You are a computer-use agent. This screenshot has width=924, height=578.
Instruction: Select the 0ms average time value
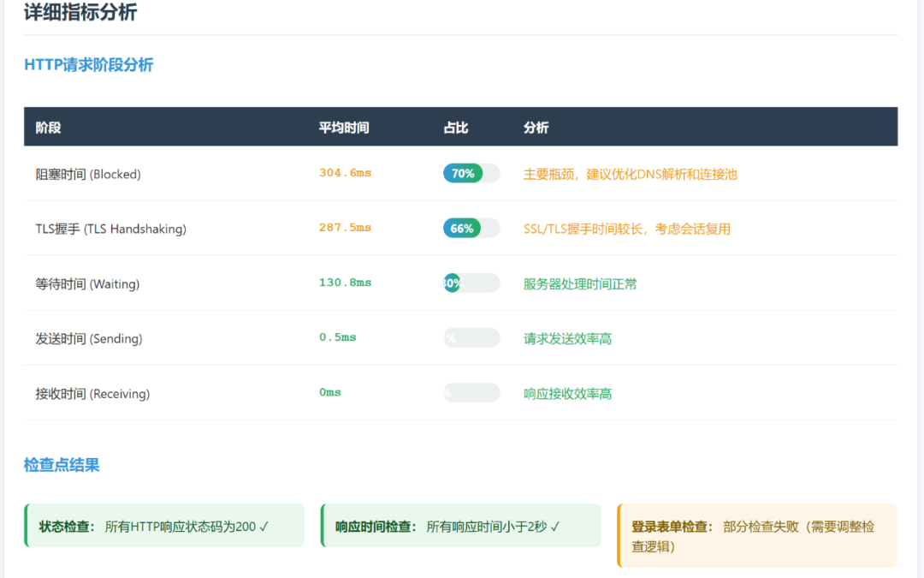coord(330,392)
